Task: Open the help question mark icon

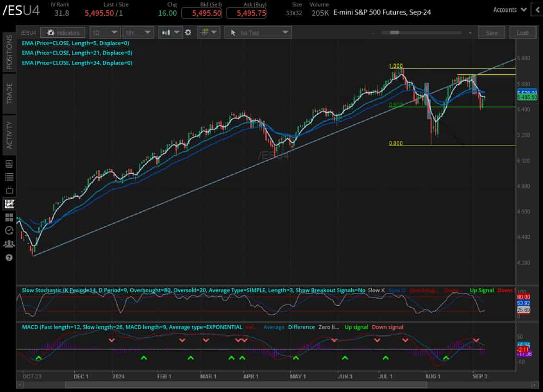Action: tap(9, 258)
